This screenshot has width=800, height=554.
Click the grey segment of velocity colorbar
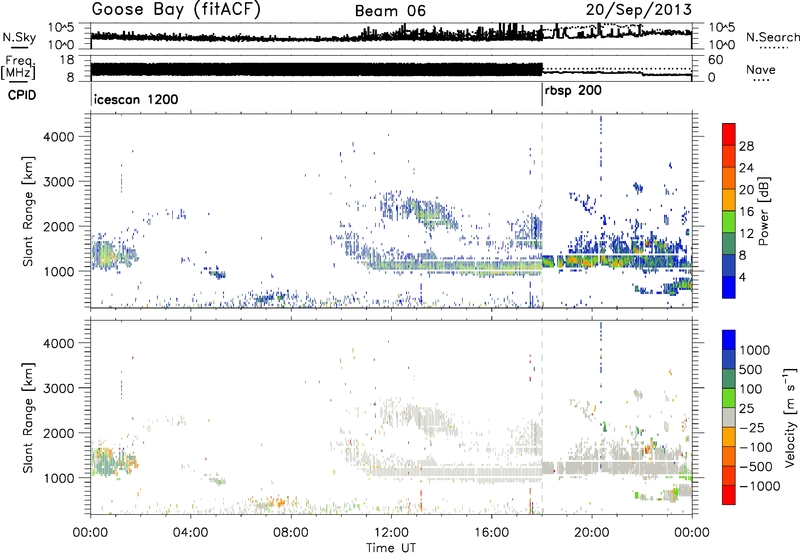pyautogui.click(x=729, y=417)
